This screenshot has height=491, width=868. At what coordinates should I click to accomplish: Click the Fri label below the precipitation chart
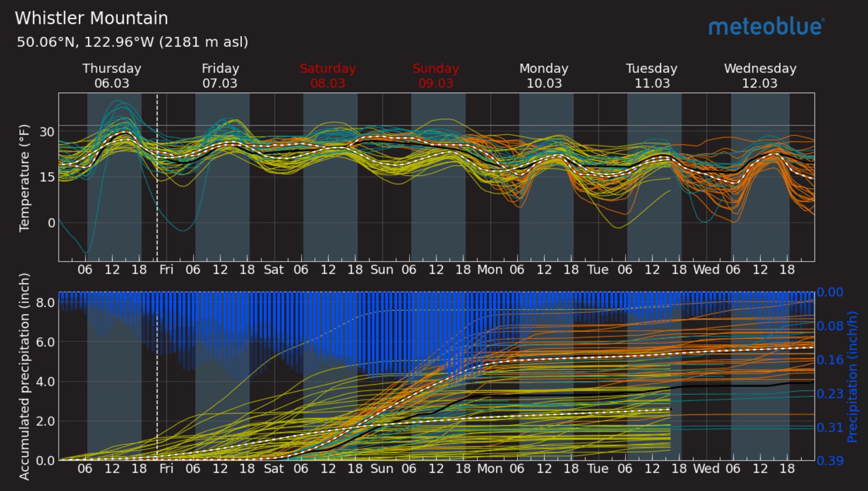pyautogui.click(x=166, y=469)
